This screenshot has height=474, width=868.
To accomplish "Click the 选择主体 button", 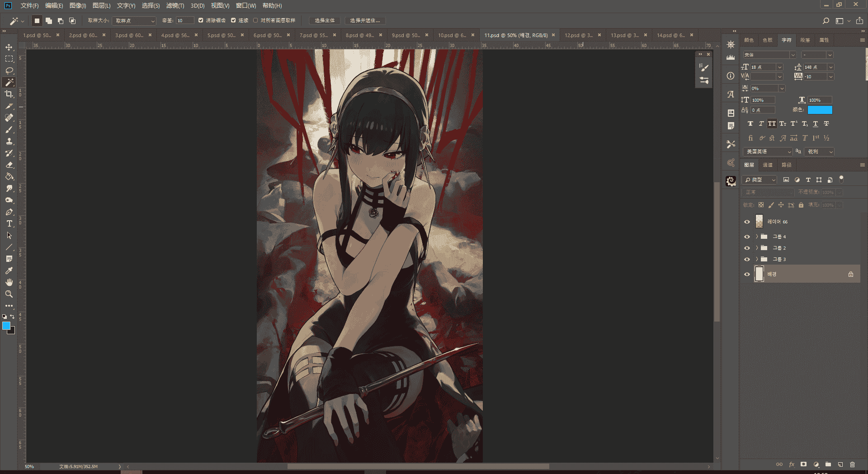I will coord(325,21).
